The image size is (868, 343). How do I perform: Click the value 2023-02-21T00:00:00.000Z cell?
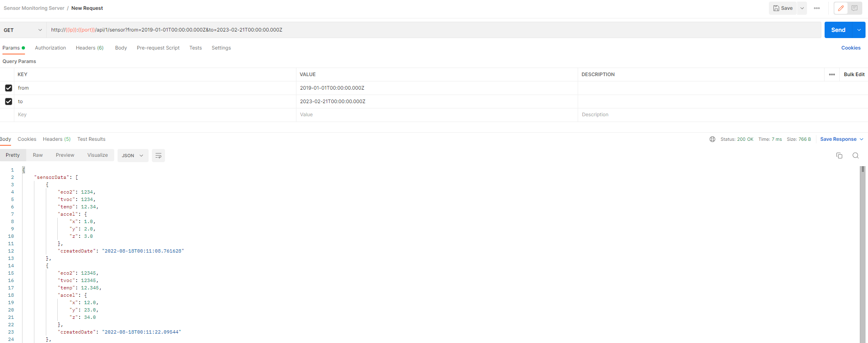[x=437, y=102]
